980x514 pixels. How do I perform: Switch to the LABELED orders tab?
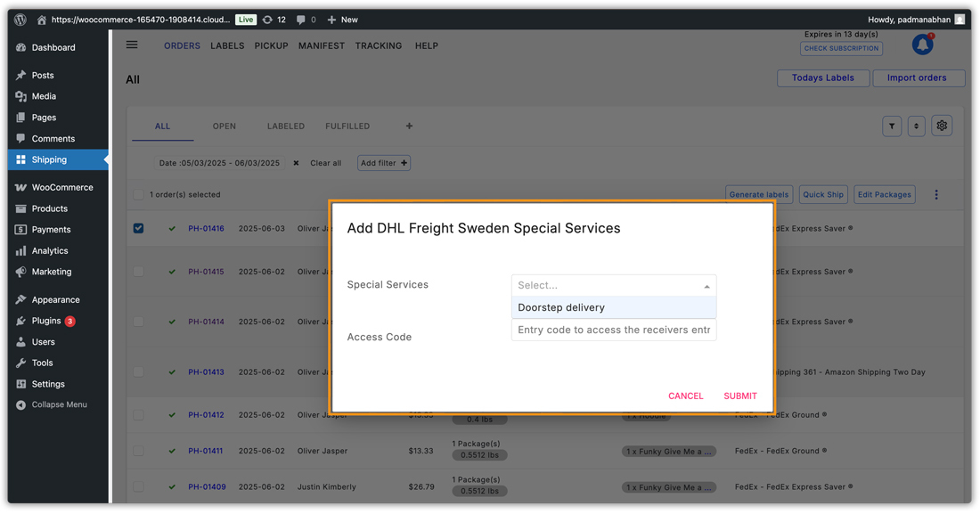(x=286, y=126)
